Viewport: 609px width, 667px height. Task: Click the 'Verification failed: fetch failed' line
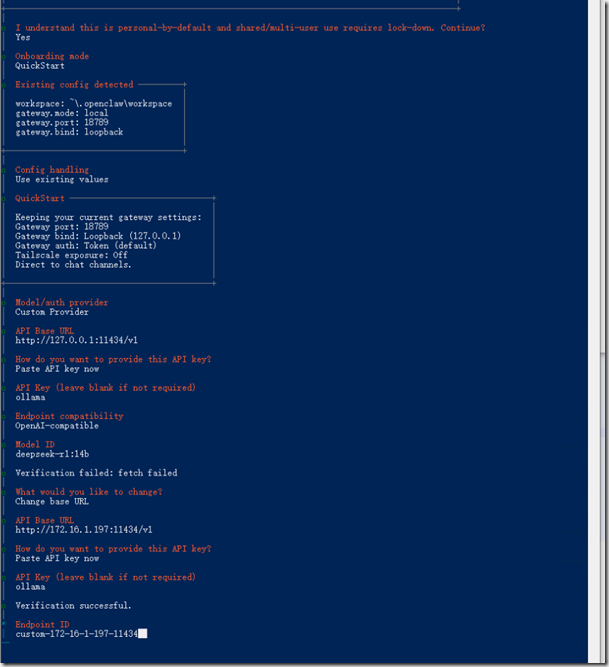tap(96, 472)
